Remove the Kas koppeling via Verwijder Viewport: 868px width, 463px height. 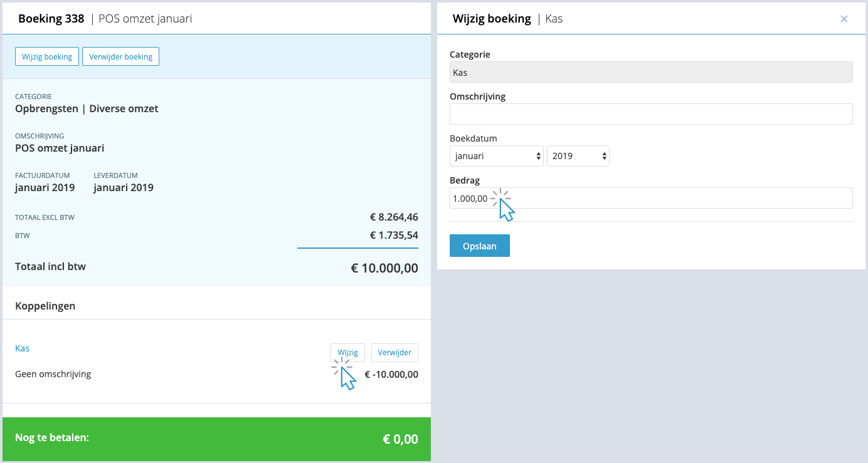pyautogui.click(x=394, y=353)
